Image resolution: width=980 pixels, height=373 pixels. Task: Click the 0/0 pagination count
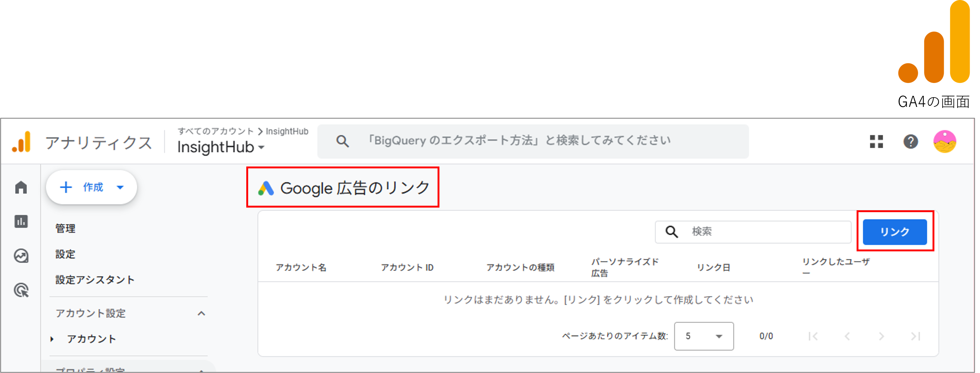[x=766, y=336]
